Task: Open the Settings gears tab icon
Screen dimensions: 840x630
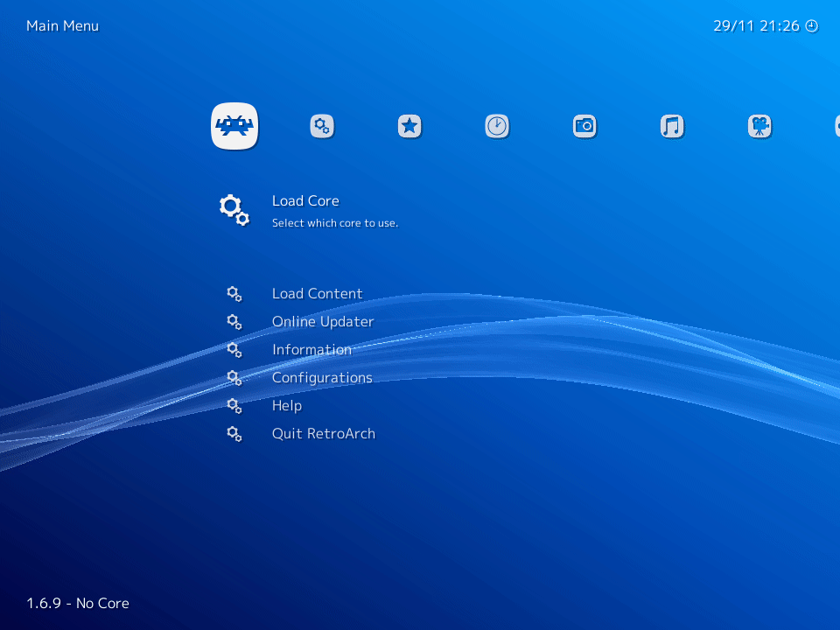Action: point(322,126)
